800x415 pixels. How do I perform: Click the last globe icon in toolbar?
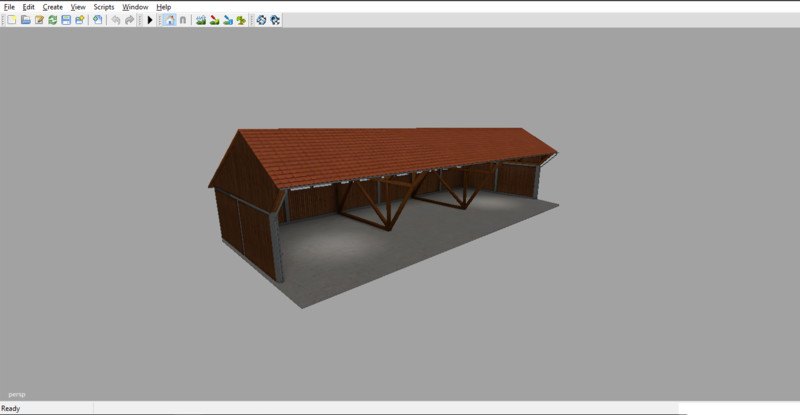tap(275, 20)
